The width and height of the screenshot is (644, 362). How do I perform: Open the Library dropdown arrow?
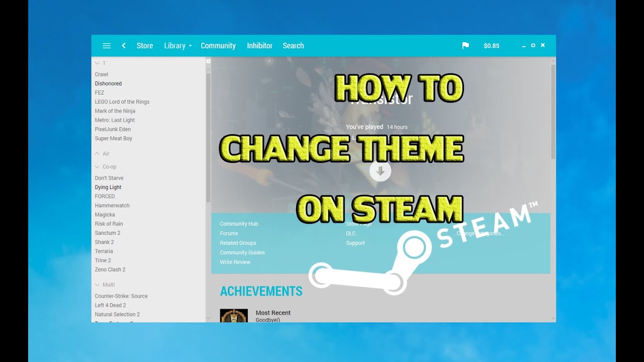(x=190, y=46)
